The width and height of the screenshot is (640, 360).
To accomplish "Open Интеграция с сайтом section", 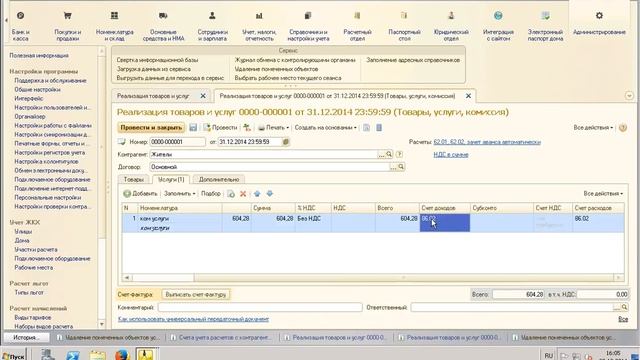I will (498, 26).
